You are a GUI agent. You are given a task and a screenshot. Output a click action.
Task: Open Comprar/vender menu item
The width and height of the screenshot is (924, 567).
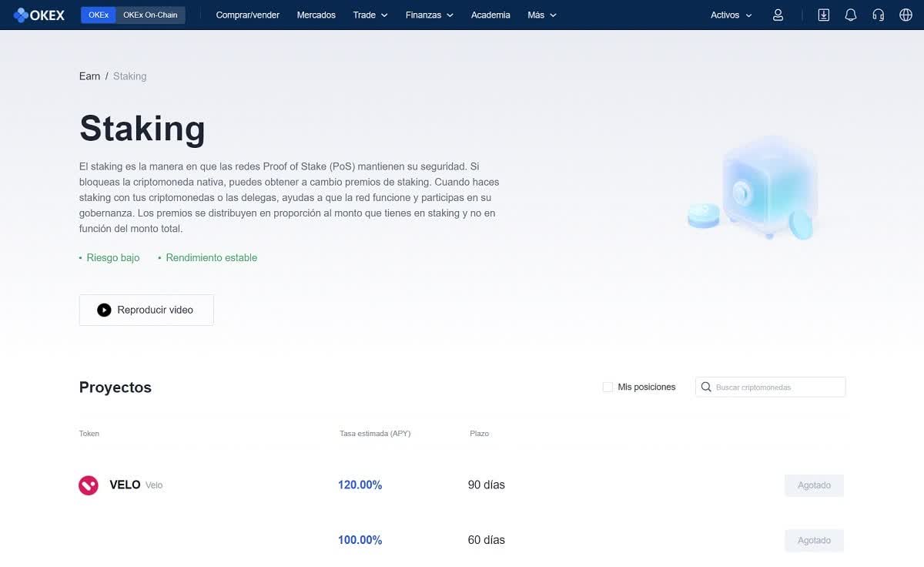point(248,15)
